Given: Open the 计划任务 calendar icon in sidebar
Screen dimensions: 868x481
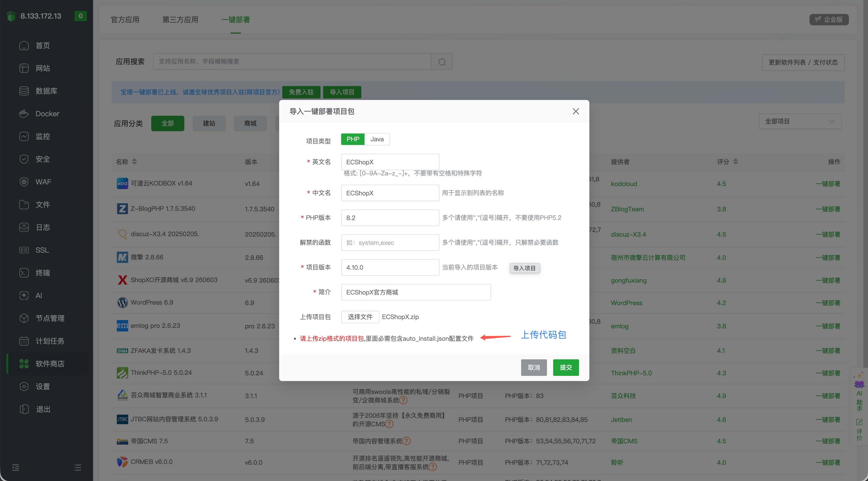Looking at the screenshot, I should (24, 341).
